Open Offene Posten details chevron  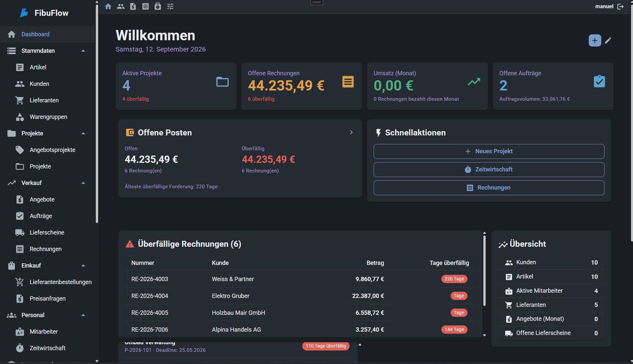(x=351, y=133)
